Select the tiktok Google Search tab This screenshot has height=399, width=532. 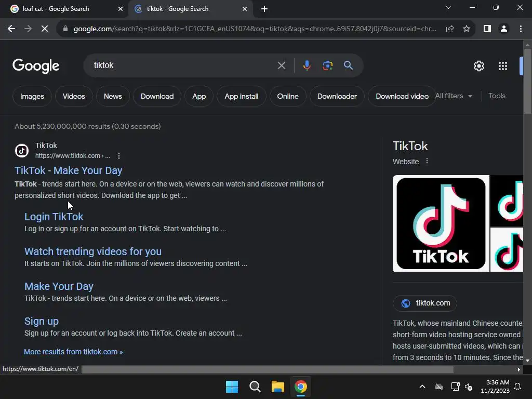click(178, 9)
